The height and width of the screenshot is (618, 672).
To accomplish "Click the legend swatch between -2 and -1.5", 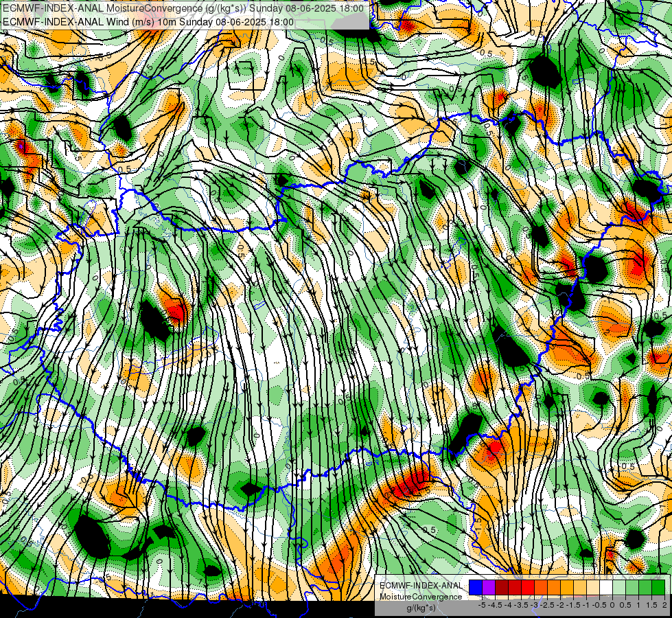I will coord(567,587).
